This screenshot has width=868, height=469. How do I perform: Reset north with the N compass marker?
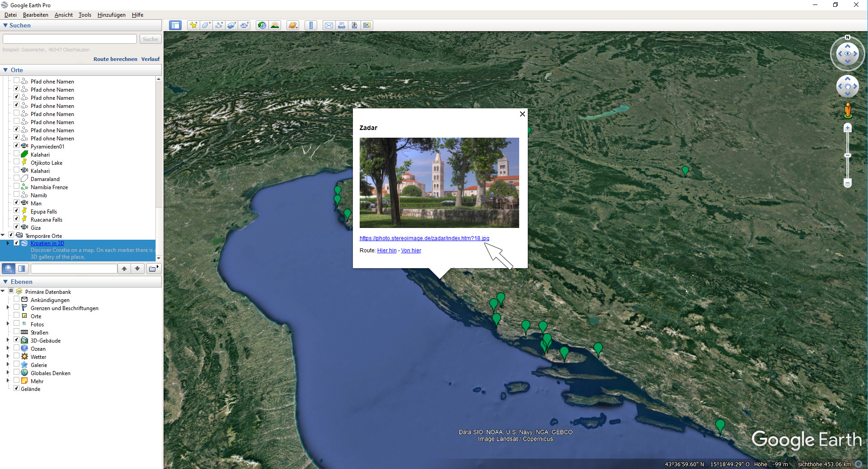[848, 37]
